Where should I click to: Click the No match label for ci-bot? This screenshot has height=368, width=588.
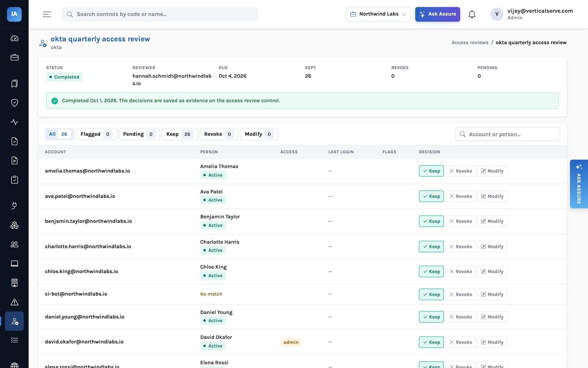tap(211, 294)
